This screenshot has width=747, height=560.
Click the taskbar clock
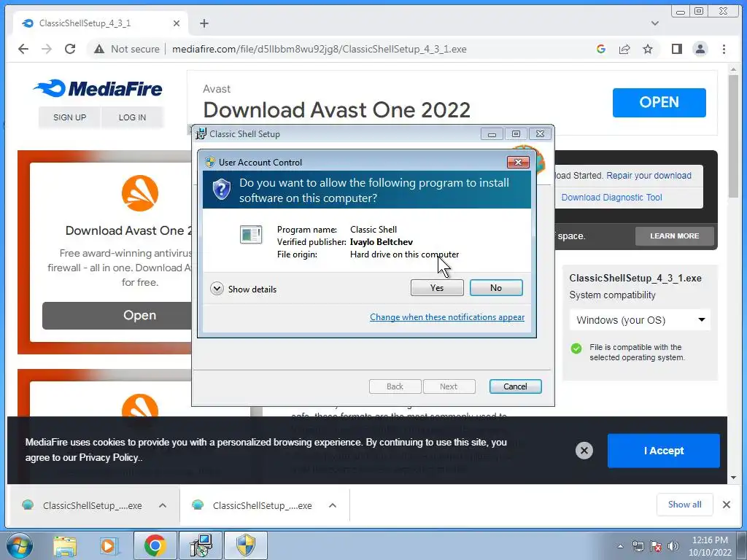710,546
